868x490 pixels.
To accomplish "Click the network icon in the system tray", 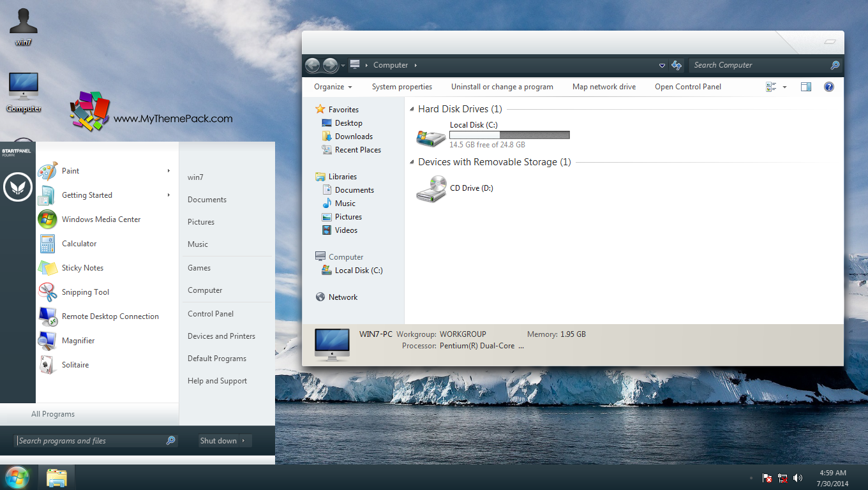I will click(x=782, y=478).
